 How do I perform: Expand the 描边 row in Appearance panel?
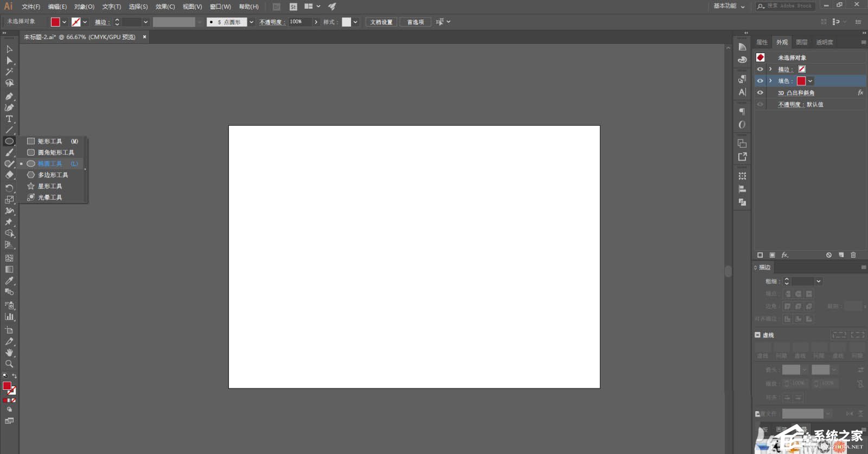[770, 69]
